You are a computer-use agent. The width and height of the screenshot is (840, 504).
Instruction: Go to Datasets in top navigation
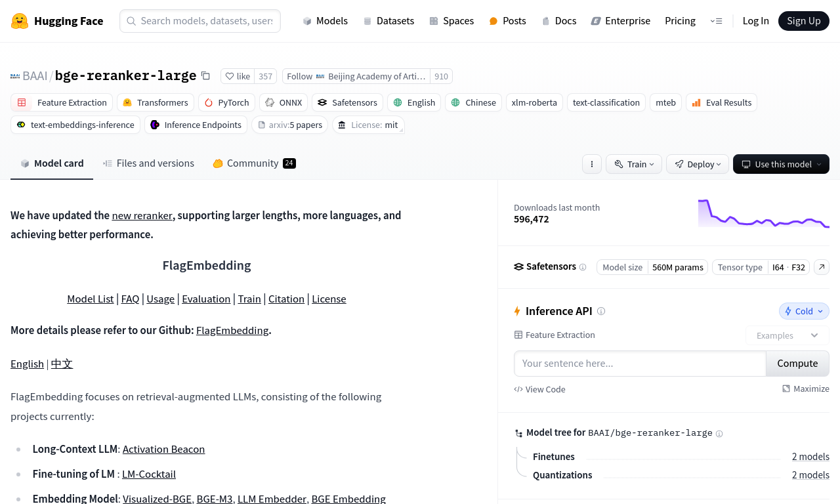(x=388, y=21)
